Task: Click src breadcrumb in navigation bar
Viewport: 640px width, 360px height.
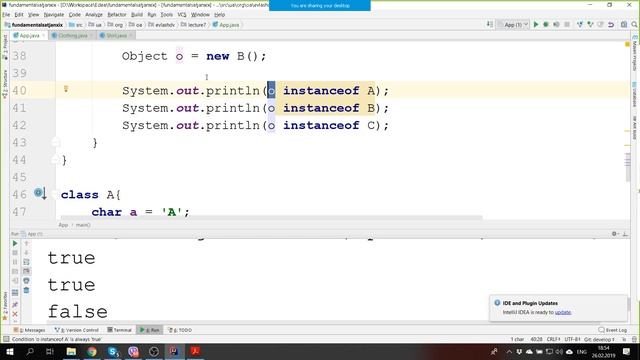Action: [x=76, y=25]
